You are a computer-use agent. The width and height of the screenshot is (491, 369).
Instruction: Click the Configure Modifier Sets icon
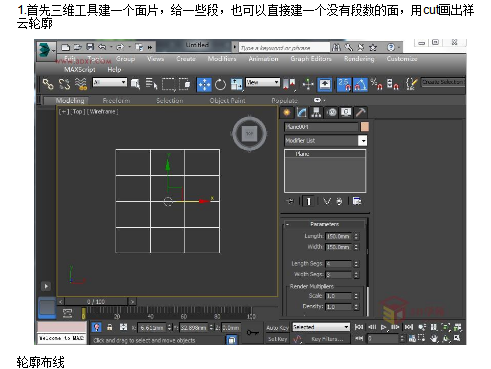[x=357, y=201]
